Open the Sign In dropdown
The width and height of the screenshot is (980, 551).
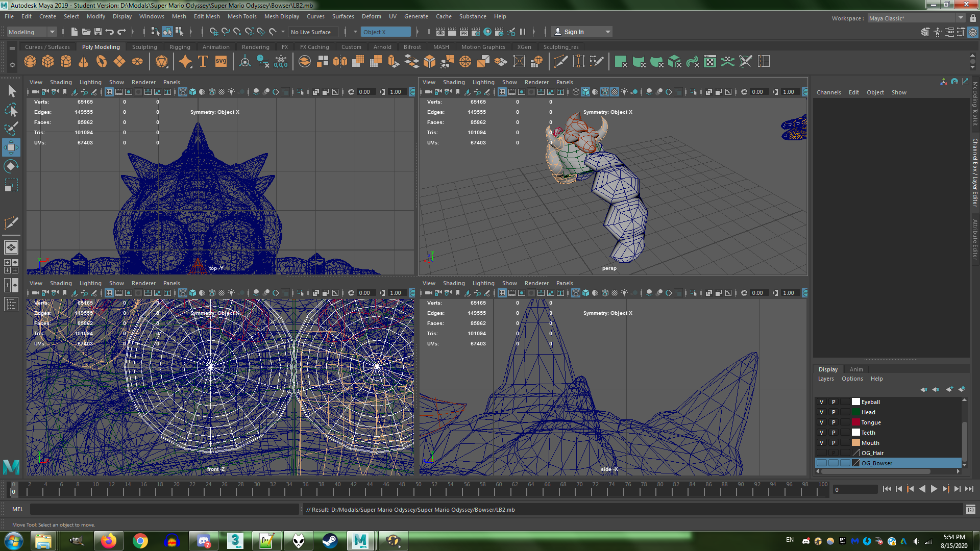[582, 32]
